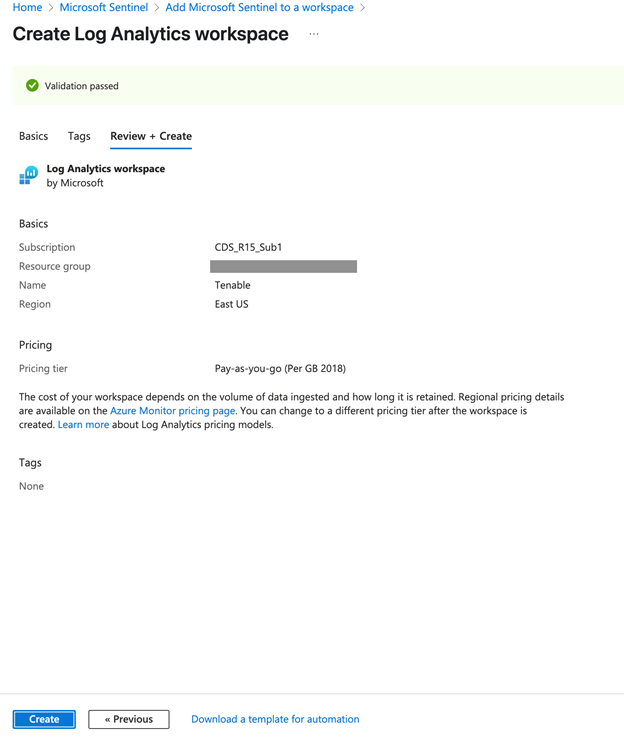
Task: Open Microsoft Sentinel breadcrumb link
Action: 103,7
